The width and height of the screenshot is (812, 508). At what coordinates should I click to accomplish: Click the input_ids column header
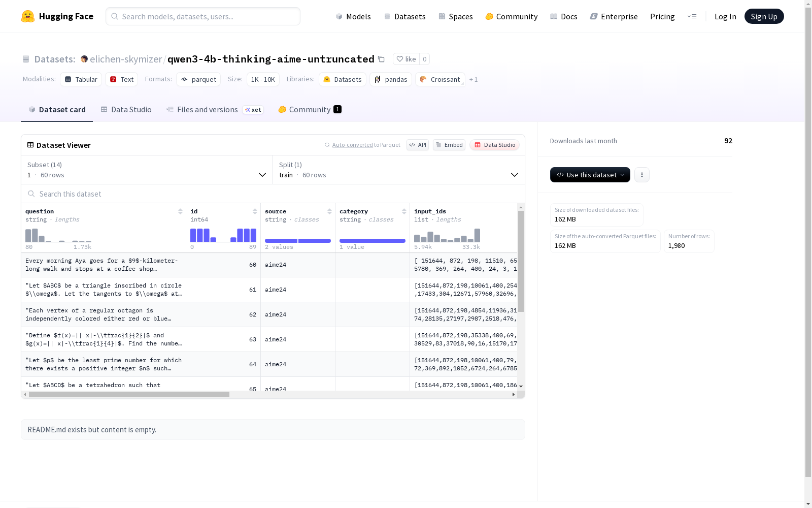430,211
